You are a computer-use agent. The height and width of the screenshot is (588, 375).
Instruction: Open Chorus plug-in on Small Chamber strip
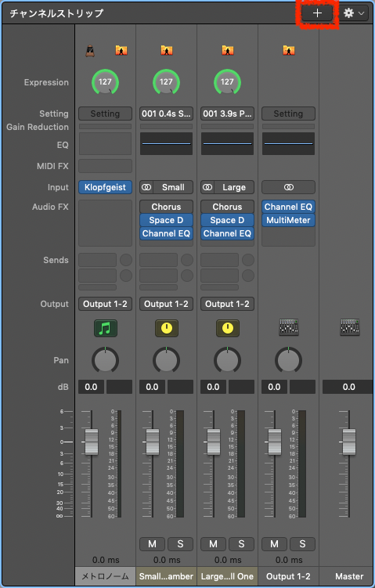[167, 207]
